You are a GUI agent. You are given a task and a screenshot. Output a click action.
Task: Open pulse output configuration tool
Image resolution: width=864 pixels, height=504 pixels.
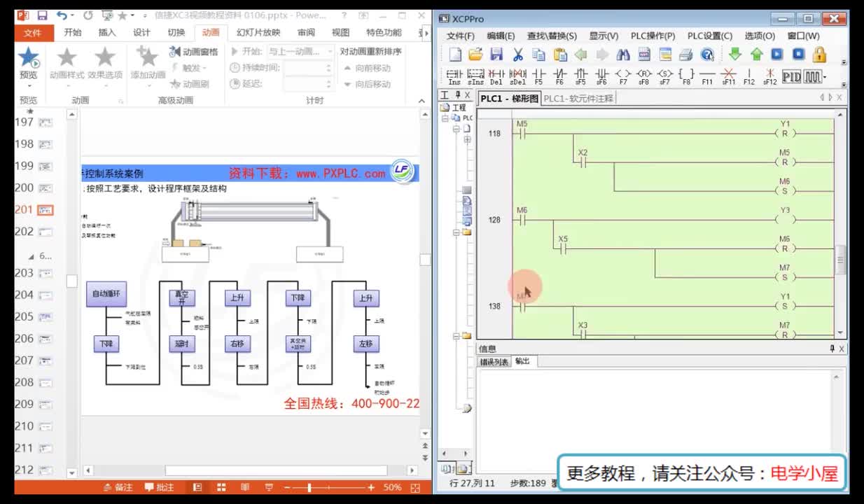click(812, 77)
